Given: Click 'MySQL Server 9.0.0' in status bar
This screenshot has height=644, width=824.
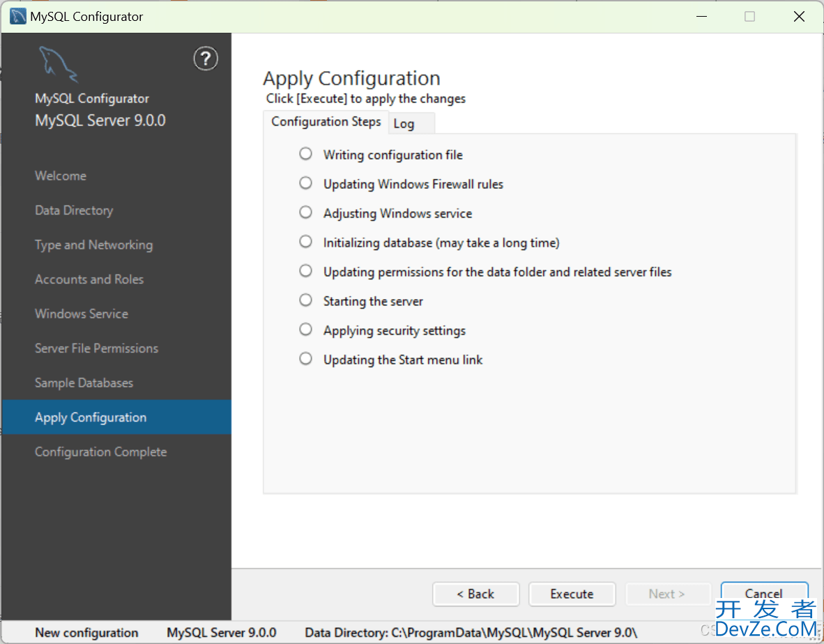Looking at the screenshot, I should coord(221,633).
